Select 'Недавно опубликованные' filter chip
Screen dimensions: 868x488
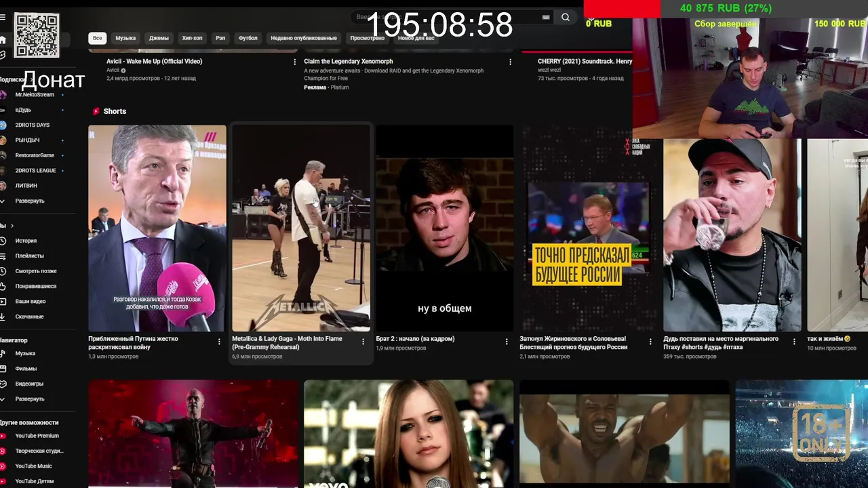pos(304,38)
